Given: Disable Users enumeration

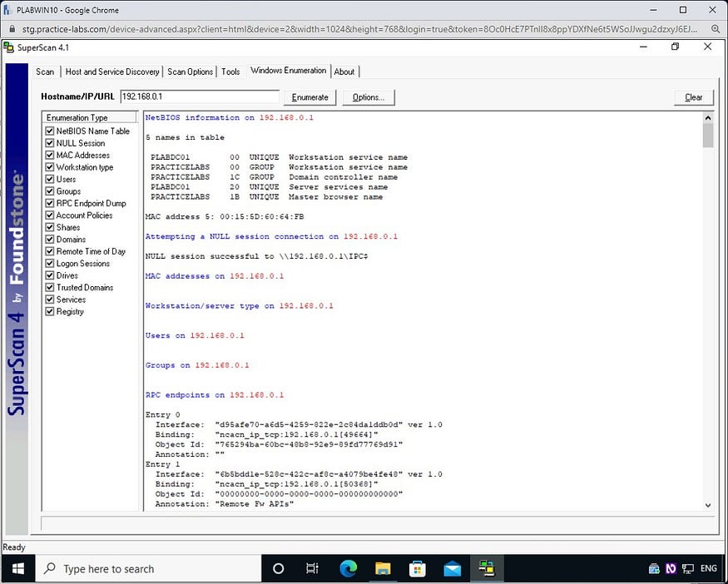Looking at the screenshot, I should pyautogui.click(x=50, y=179).
